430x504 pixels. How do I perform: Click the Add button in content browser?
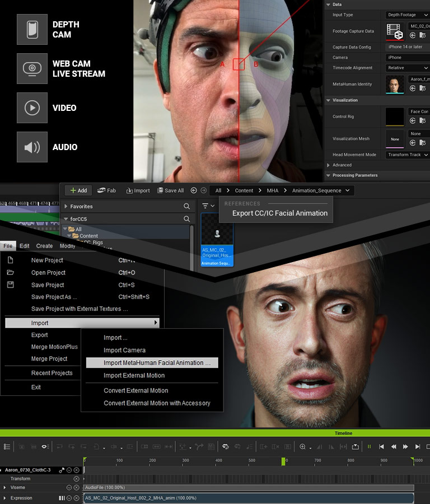(x=78, y=190)
